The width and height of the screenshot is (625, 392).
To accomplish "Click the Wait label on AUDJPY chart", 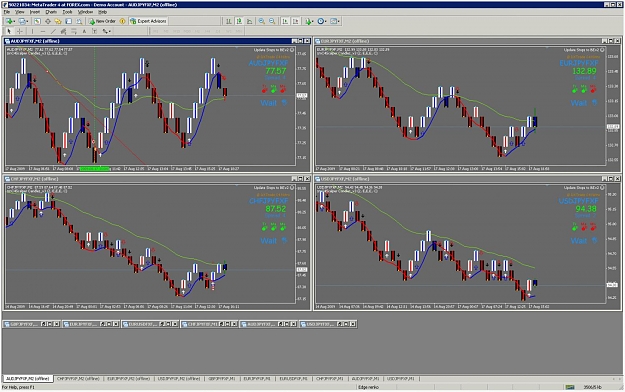I will (x=268, y=103).
